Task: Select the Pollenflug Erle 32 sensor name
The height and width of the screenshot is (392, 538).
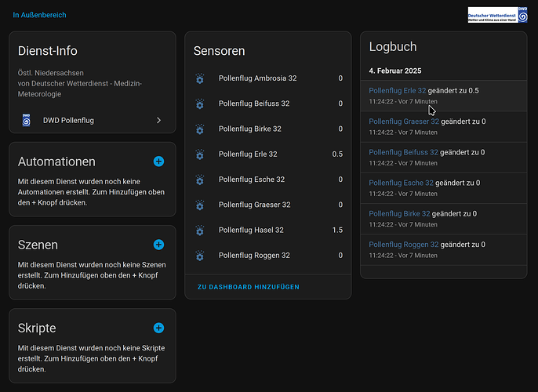Action: pyautogui.click(x=248, y=154)
